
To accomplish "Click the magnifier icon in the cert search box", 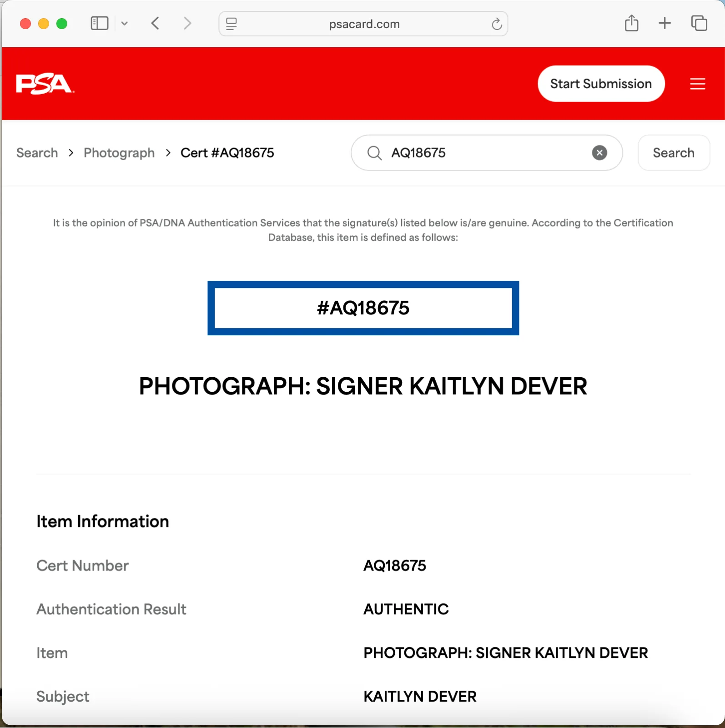I will tap(374, 153).
